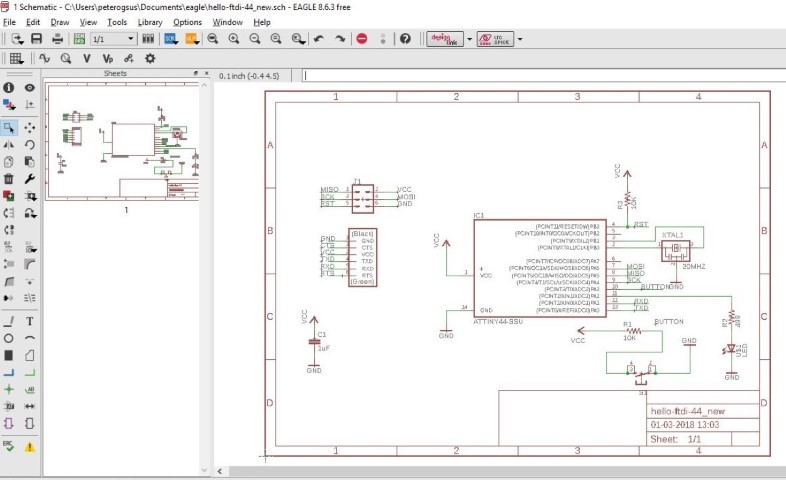The image size is (786, 480).
Task: Open the File menu
Action: click(10, 22)
